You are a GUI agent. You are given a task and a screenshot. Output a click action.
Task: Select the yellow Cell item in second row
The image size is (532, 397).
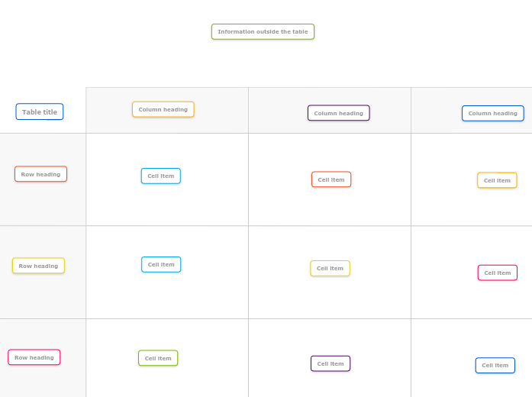pyautogui.click(x=330, y=269)
